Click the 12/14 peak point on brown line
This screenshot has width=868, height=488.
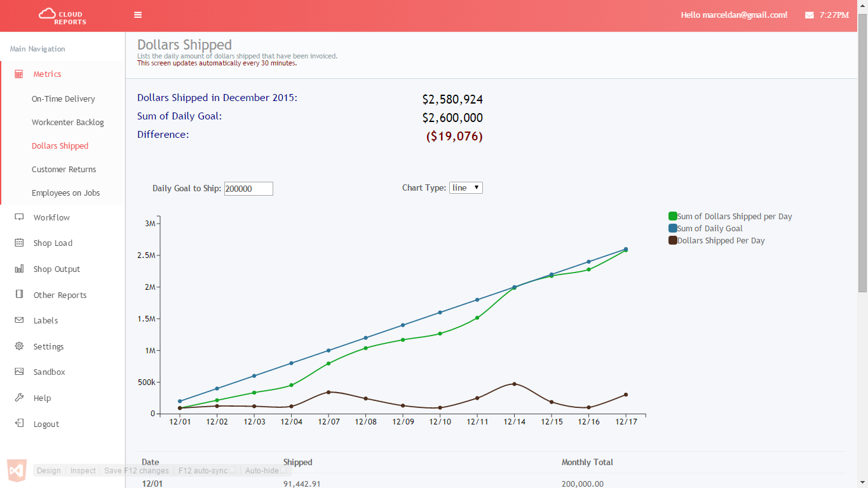(x=514, y=384)
